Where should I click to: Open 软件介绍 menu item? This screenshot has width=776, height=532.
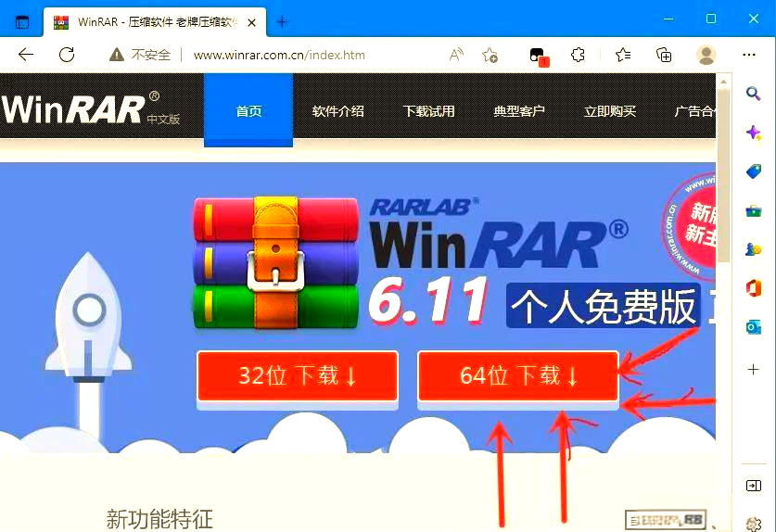(338, 111)
